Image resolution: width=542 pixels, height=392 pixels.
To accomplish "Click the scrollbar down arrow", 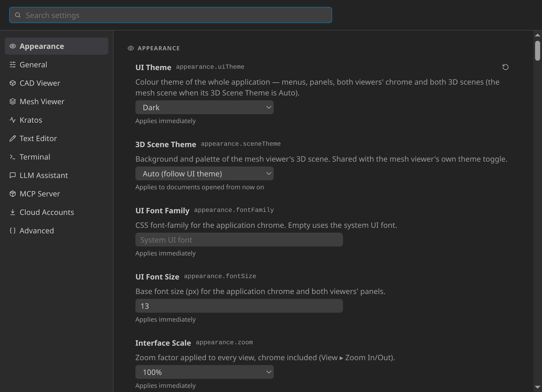I will tap(537, 387).
